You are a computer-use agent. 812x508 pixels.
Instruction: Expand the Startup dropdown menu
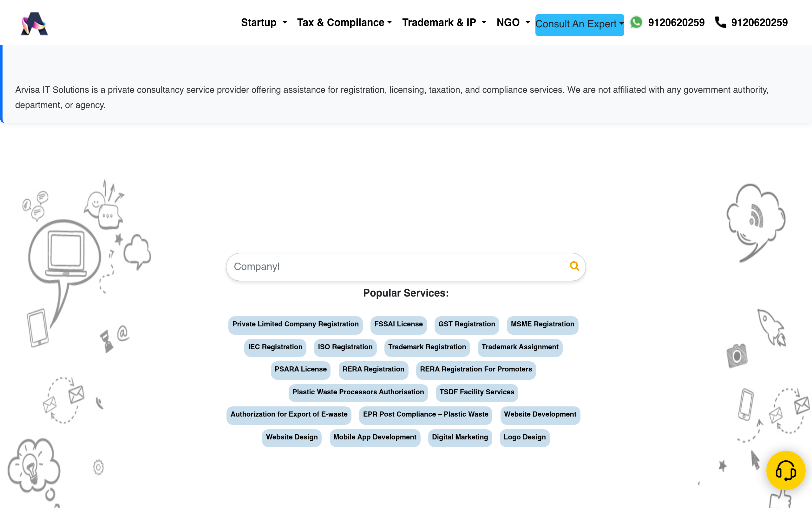pyautogui.click(x=264, y=23)
